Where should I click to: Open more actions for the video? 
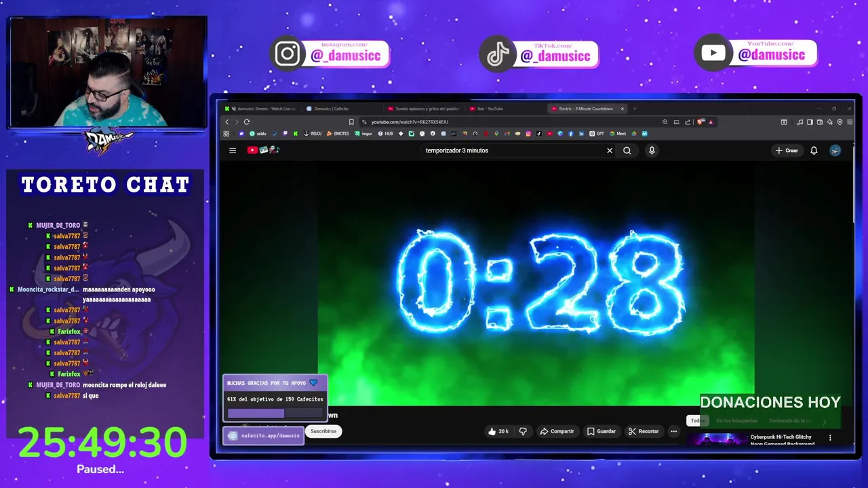673,431
